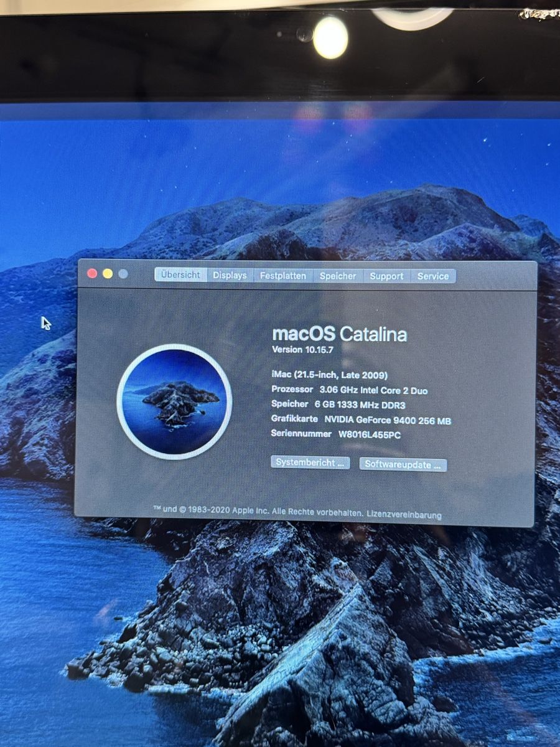This screenshot has height=747, width=560.
Task: Click the Apple copyright notice text
Action: pyautogui.click(x=258, y=512)
